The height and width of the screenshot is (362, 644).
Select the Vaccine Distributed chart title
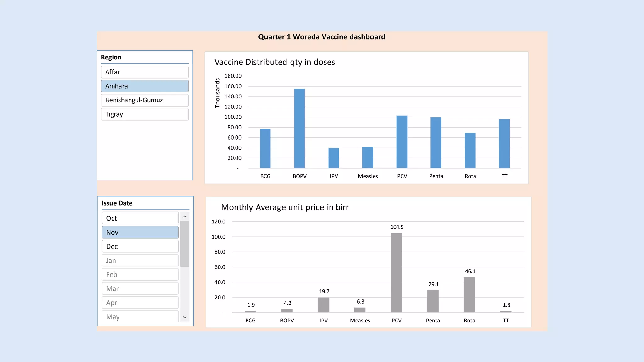[x=275, y=62]
